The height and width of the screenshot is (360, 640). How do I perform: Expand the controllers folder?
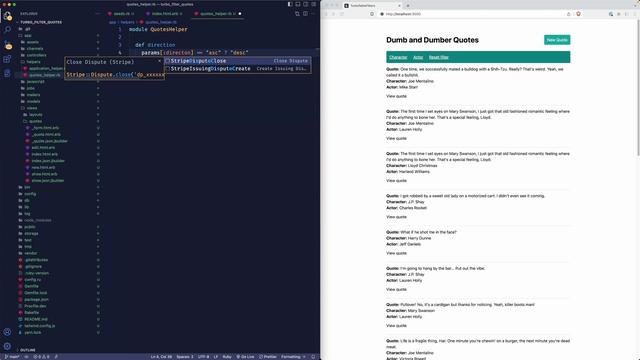point(36,55)
